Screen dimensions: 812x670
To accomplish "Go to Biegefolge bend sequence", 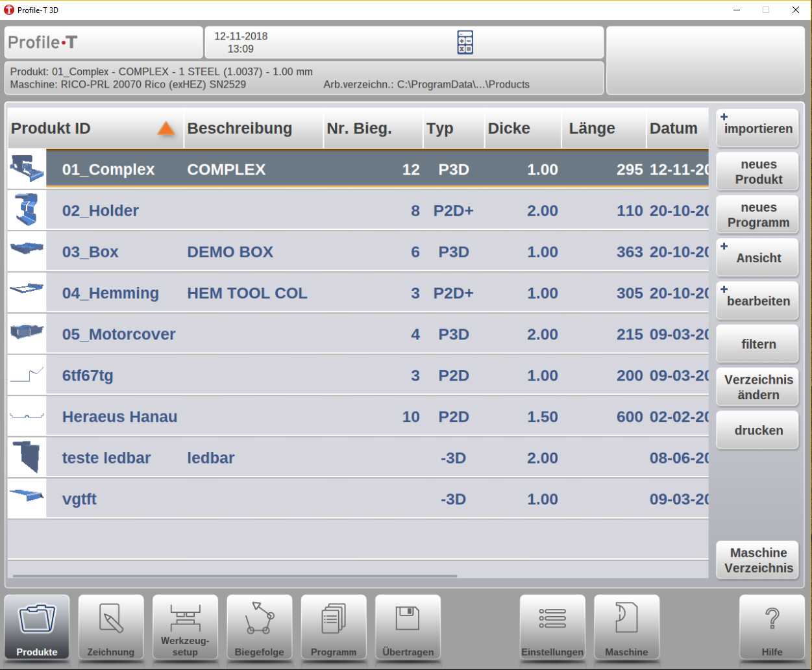I will (259, 627).
